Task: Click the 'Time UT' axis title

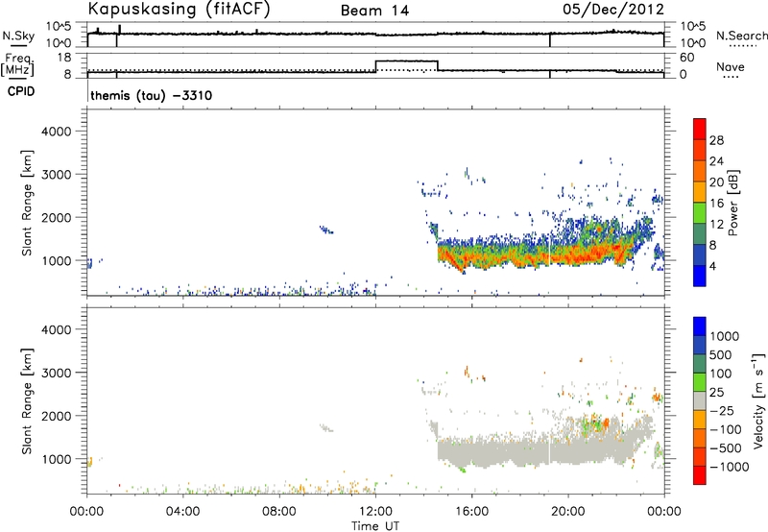Action: pyautogui.click(x=375, y=525)
